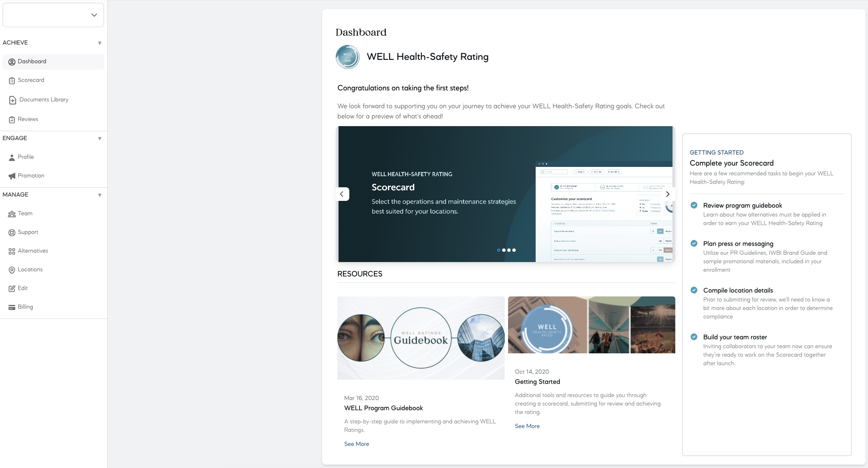Image resolution: width=868 pixels, height=468 pixels.
Task: Collapse the MANAGE section arrow
Action: point(100,195)
